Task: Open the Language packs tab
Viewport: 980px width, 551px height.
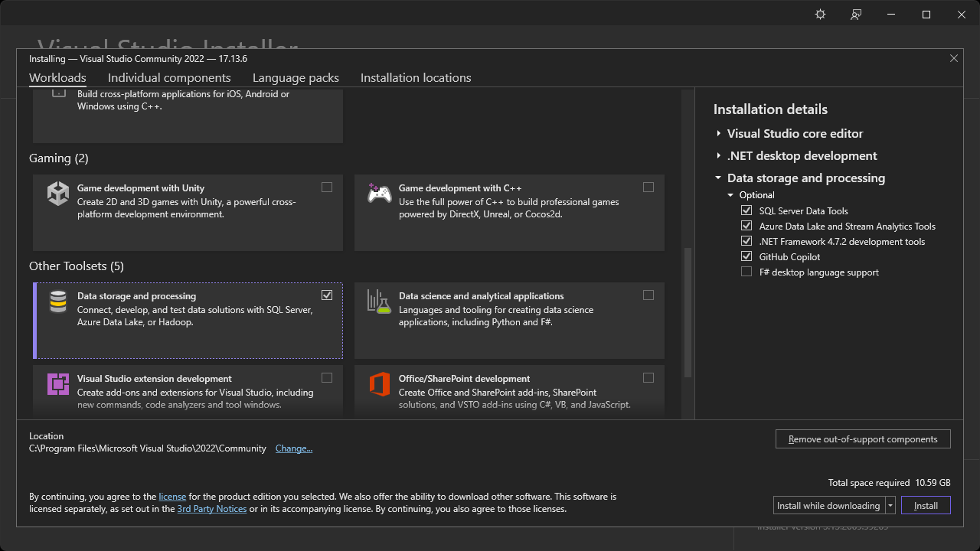Action: 296,77
